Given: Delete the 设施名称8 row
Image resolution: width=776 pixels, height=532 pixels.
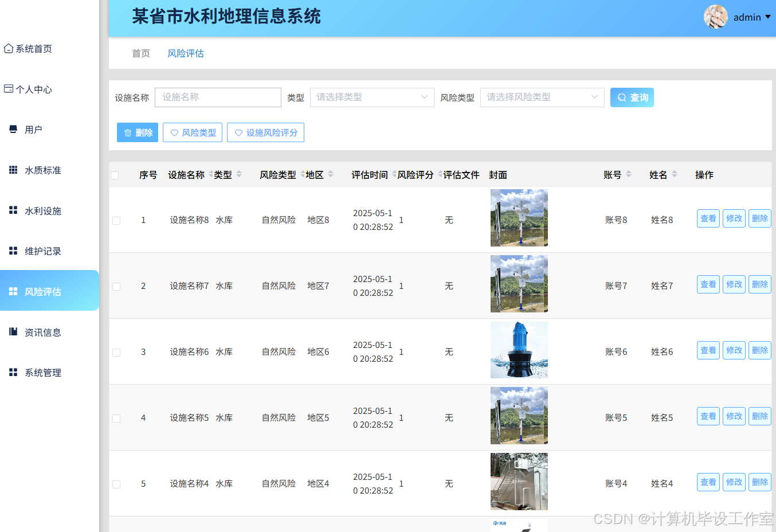Looking at the screenshot, I should click(760, 218).
